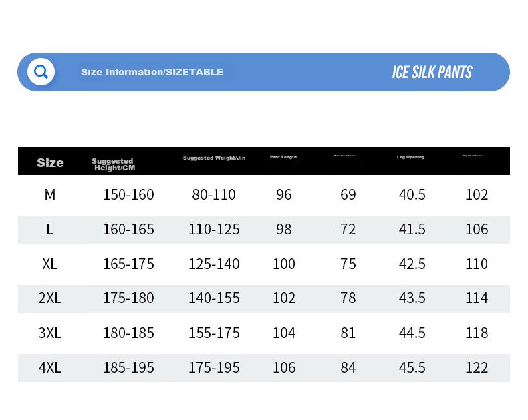Viewport: 528px width, 420px height.
Task: Click the 125-140 weight cell
Action: pyautogui.click(x=214, y=264)
